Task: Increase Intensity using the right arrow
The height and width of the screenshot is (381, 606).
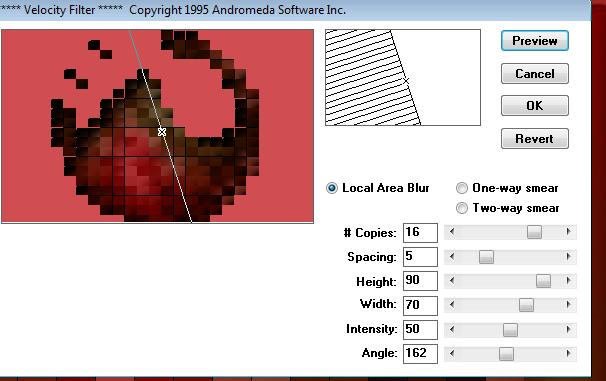Action: 568,329
